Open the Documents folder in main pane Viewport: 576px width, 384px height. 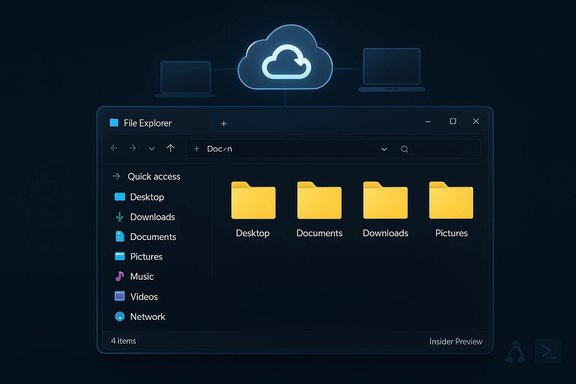point(319,209)
